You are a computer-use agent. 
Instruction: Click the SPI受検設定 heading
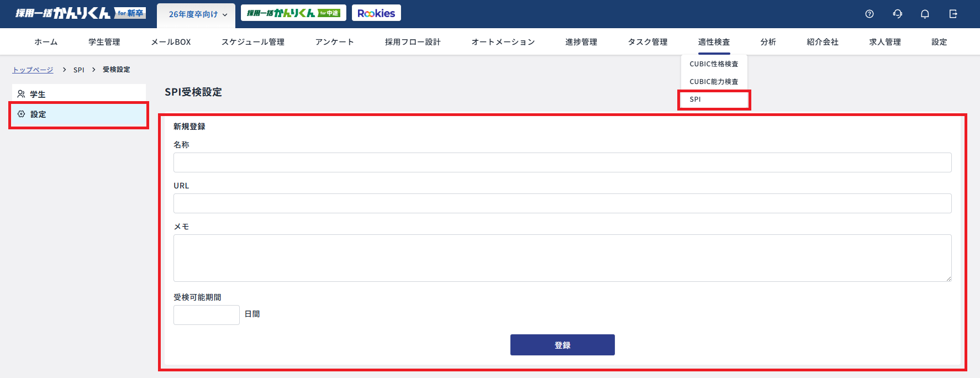(193, 92)
